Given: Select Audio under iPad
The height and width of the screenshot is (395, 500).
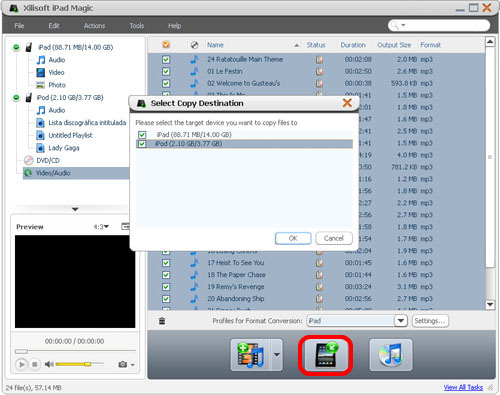Looking at the screenshot, I should (x=57, y=60).
